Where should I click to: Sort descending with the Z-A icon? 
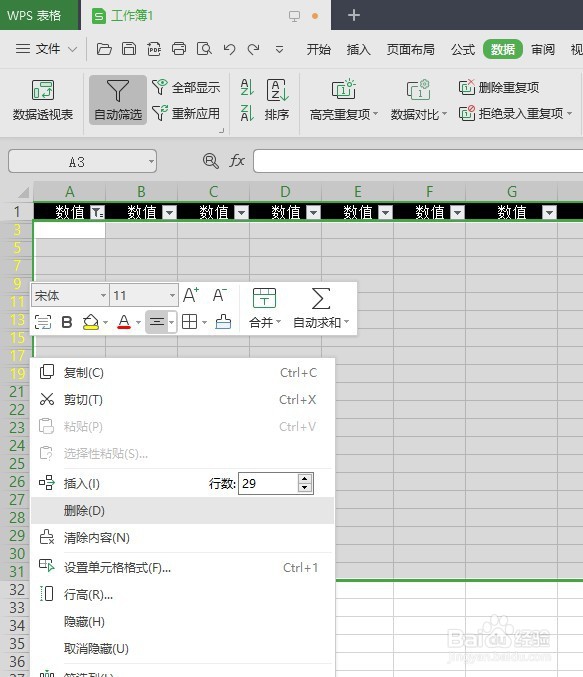(247, 114)
